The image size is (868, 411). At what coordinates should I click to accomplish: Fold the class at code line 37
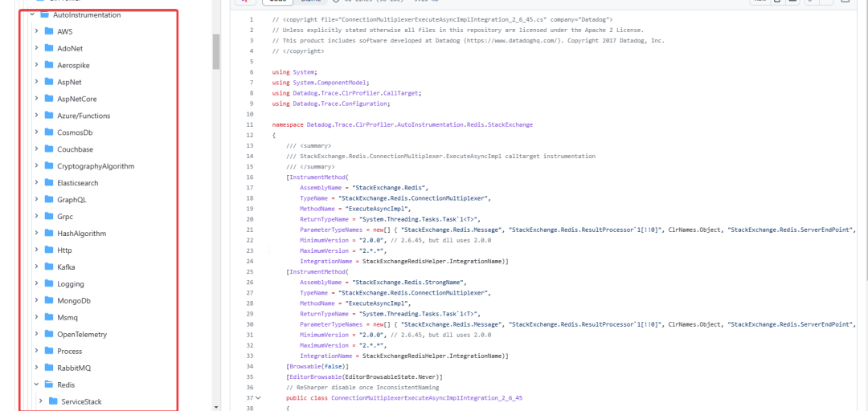(258, 397)
